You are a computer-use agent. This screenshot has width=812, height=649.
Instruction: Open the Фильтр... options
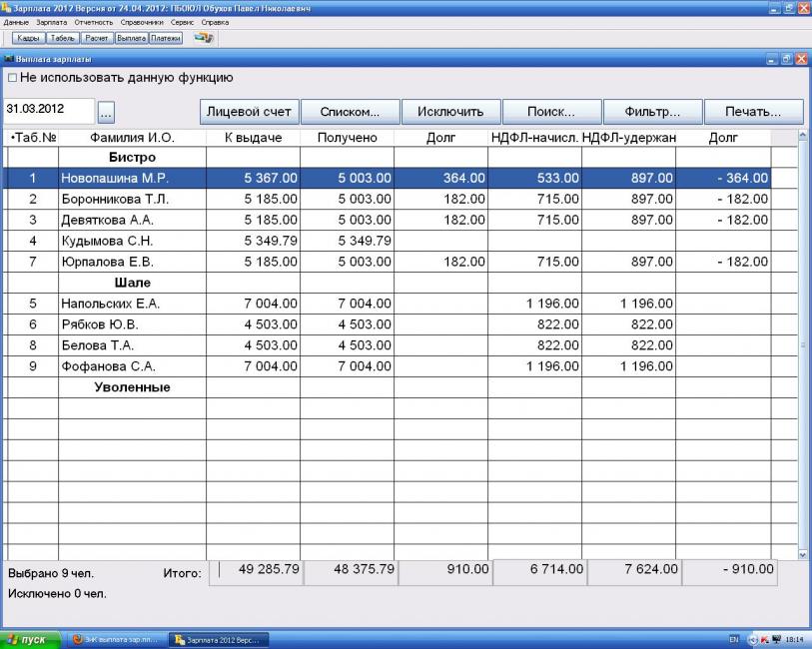(651, 112)
